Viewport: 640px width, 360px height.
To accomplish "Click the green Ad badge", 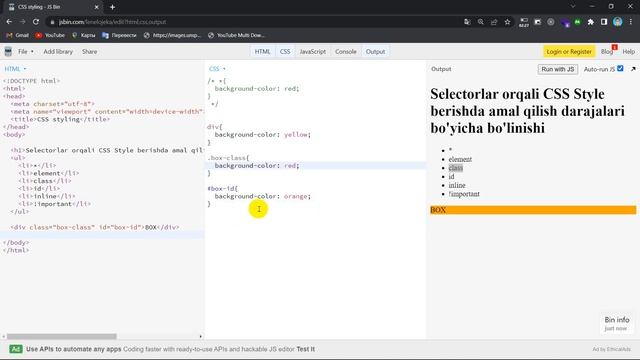I will coord(16,349).
